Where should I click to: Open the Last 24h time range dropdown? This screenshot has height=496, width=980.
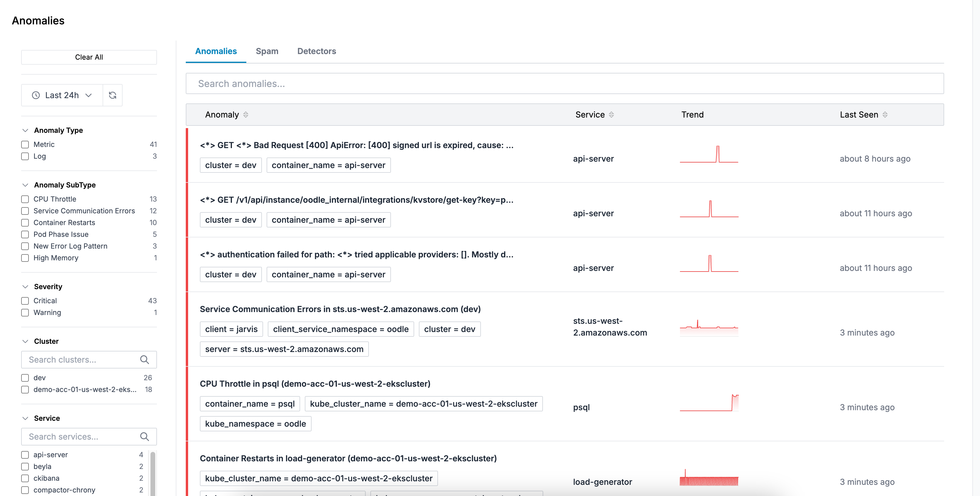click(x=62, y=95)
